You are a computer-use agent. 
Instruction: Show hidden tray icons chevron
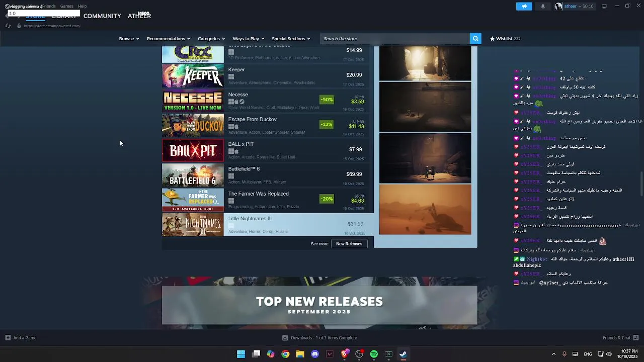click(x=553, y=354)
